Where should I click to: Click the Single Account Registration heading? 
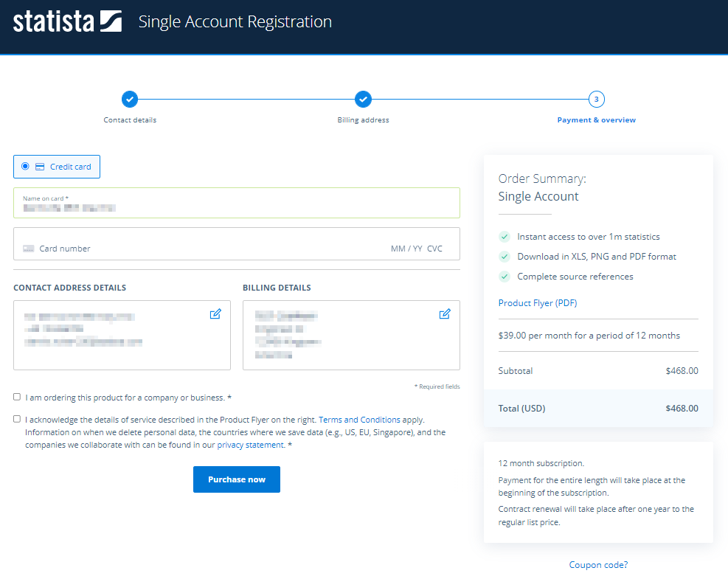235,21
